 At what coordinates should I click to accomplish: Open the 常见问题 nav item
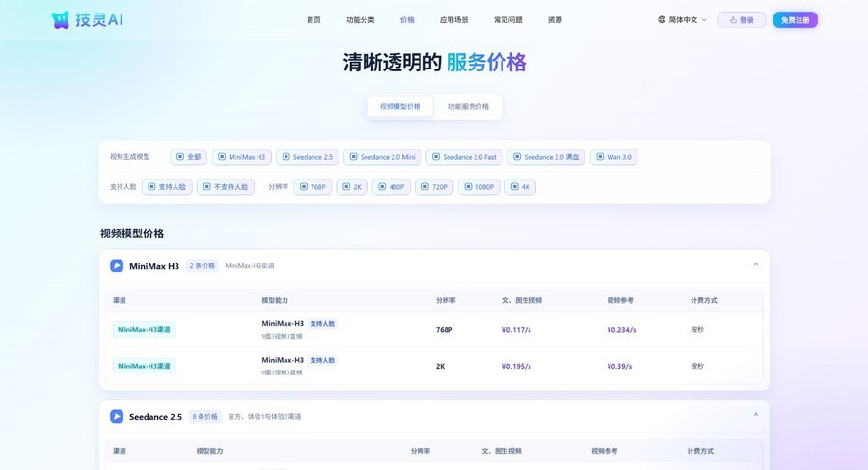coord(508,20)
